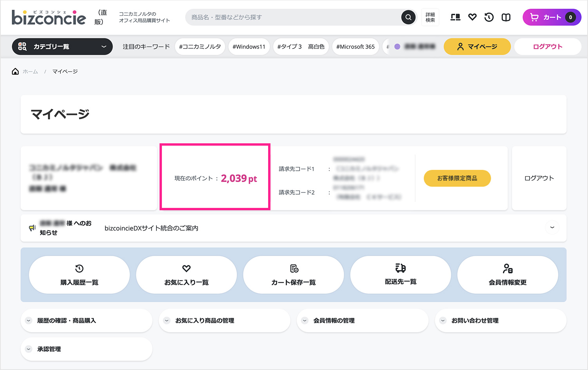Expand the お知らせ notice chevron

552,227
